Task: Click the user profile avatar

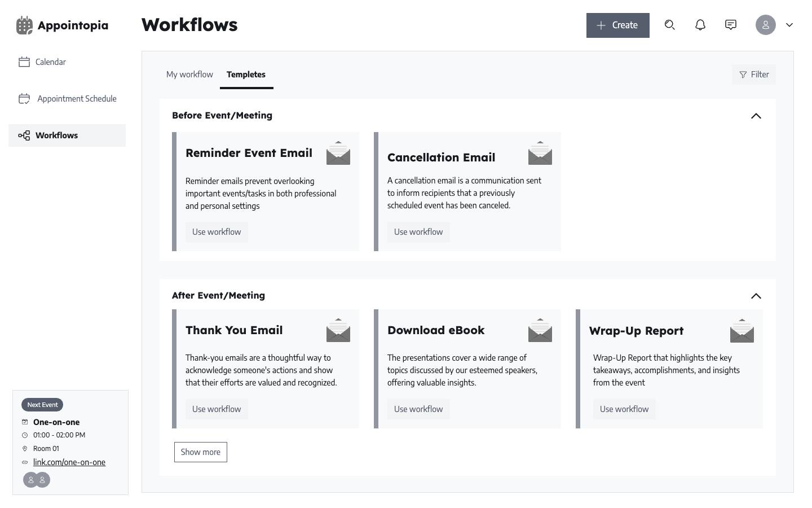Action: pyautogui.click(x=765, y=25)
